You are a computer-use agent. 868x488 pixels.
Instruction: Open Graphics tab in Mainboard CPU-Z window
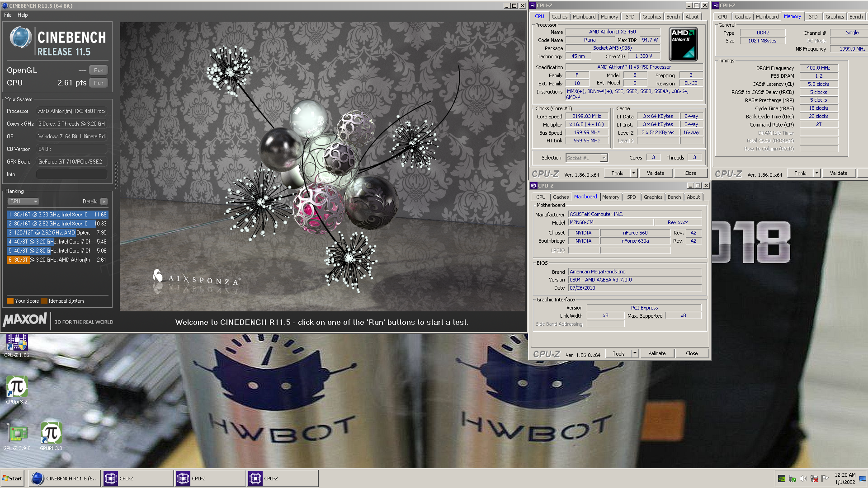point(653,197)
